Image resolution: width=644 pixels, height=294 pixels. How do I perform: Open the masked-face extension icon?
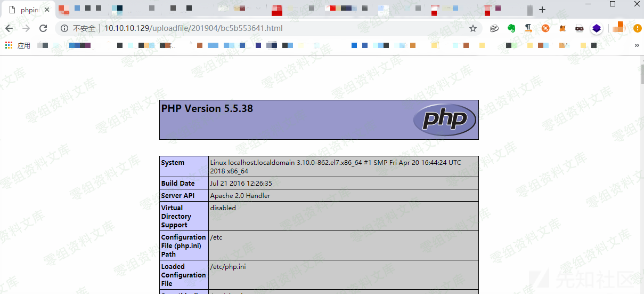[x=580, y=28]
